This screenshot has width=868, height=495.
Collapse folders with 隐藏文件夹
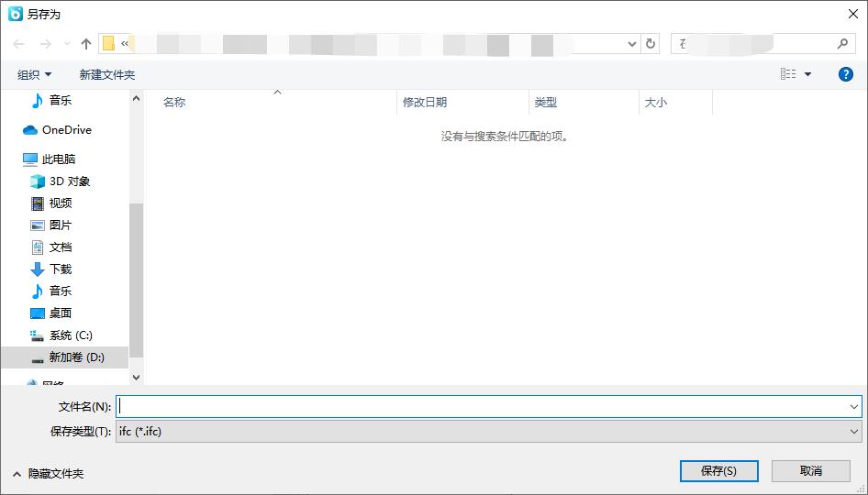[48, 474]
